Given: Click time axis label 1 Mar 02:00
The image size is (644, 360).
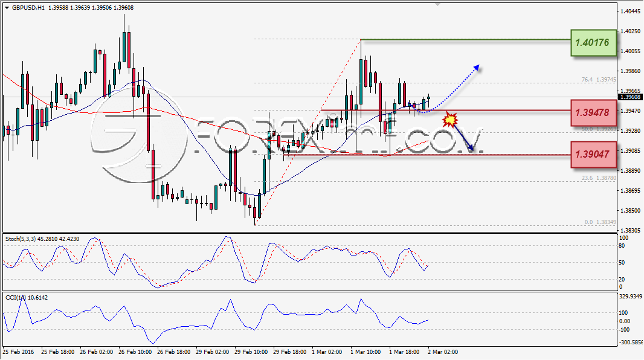Looking at the screenshot, I should point(327,352).
